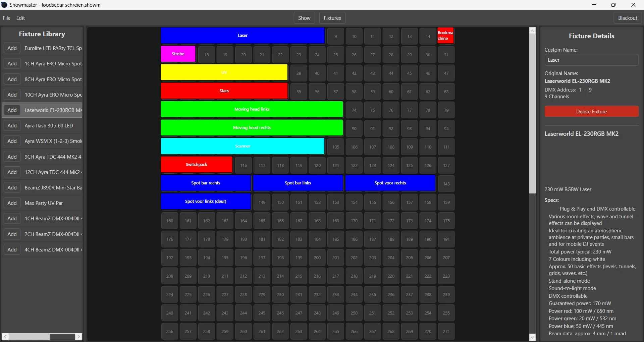Open the Edit menu

coord(20,18)
